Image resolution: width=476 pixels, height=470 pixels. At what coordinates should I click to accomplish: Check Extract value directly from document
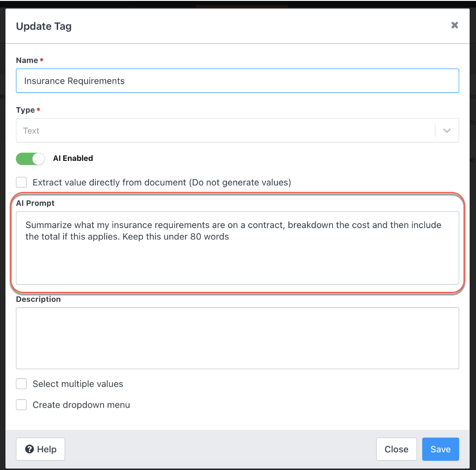(21, 182)
